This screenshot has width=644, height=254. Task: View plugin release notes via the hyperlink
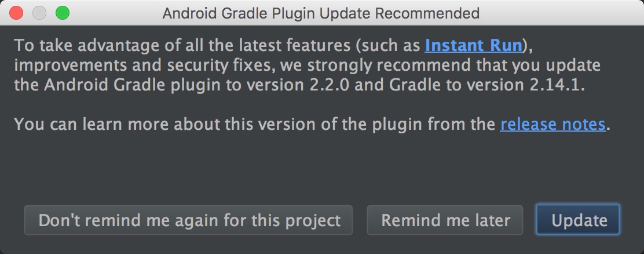(552, 124)
